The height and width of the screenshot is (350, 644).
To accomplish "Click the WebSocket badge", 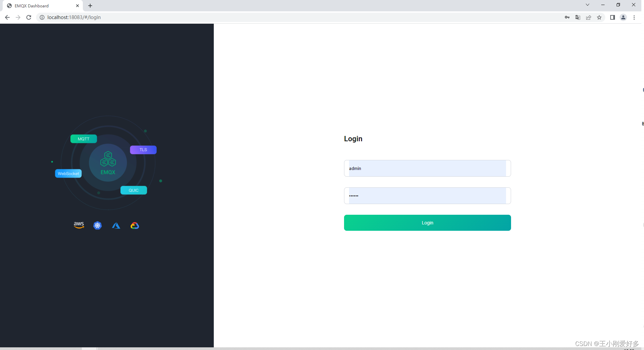I will 68,173.
